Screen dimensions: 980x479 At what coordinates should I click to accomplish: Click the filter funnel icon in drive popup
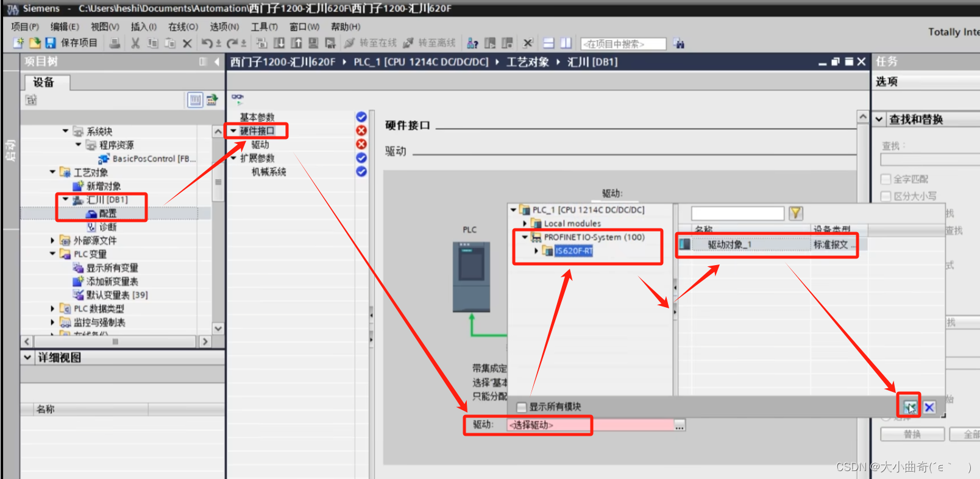pos(795,213)
